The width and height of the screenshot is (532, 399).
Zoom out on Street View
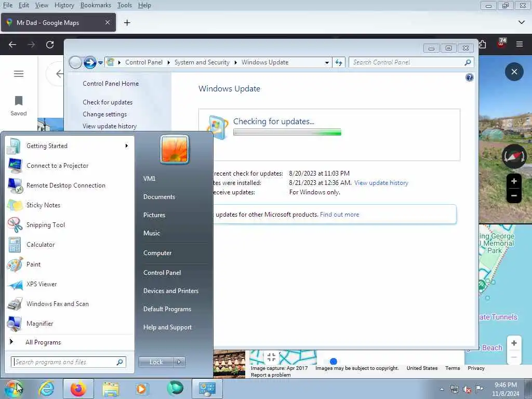click(514, 196)
